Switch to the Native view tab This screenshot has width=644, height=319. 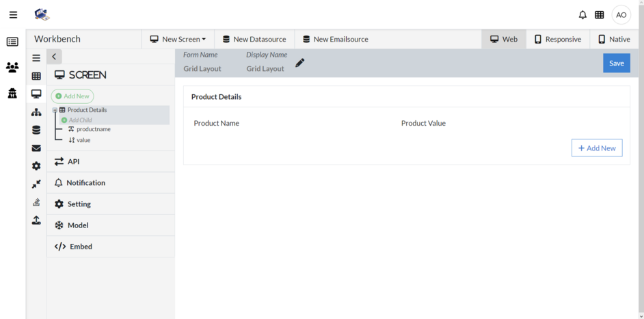click(x=614, y=40)
